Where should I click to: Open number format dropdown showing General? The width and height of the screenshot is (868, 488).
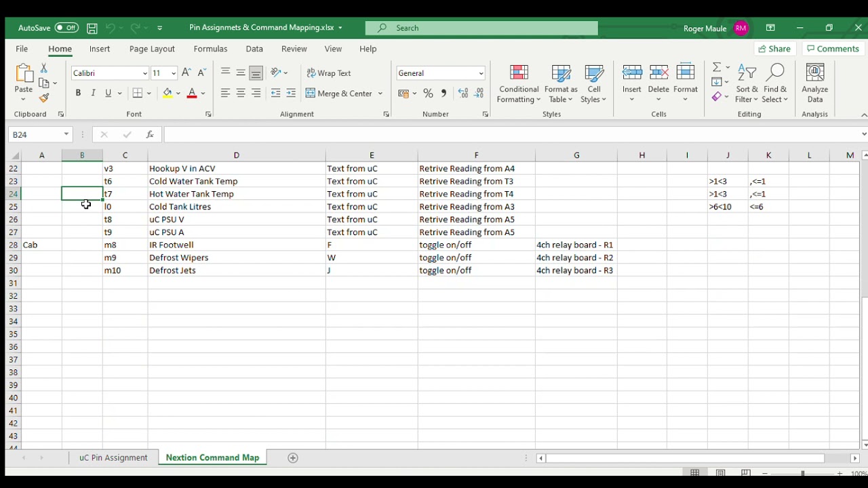481,73
